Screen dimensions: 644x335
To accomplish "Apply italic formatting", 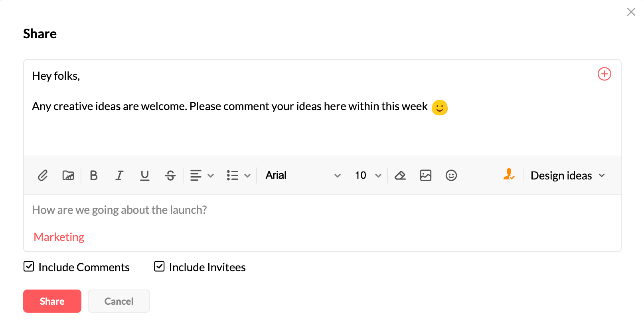I will [119, 175].
